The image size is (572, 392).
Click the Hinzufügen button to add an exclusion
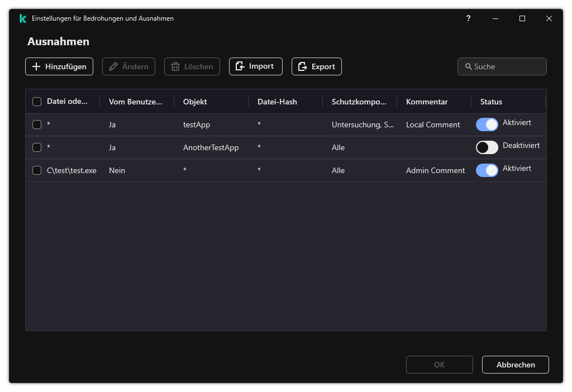(59, 66)
